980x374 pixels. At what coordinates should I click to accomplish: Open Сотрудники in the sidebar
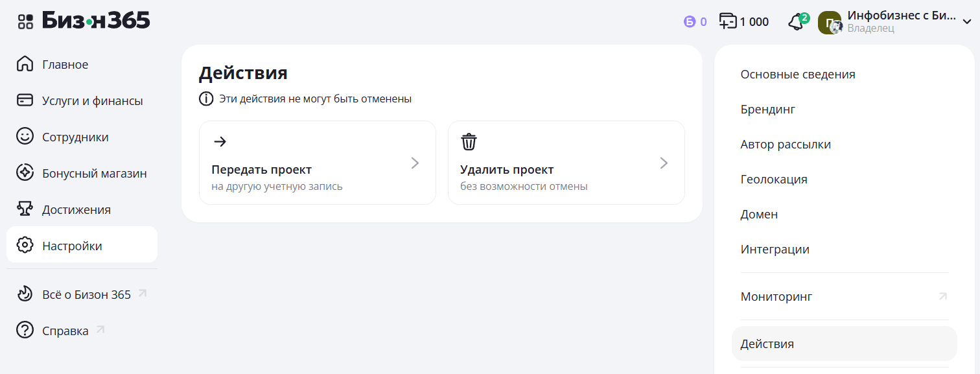[x=75, y=137]
